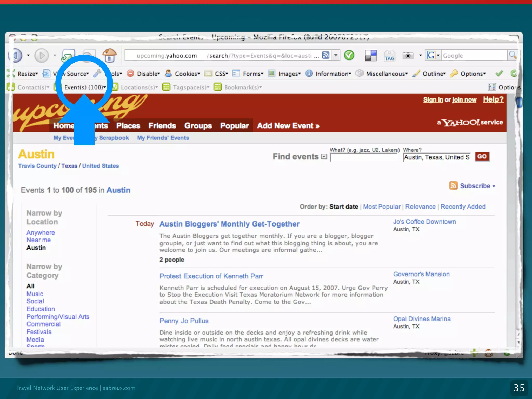Click the Travis County breadcrumb link

[x=37, y=166]
